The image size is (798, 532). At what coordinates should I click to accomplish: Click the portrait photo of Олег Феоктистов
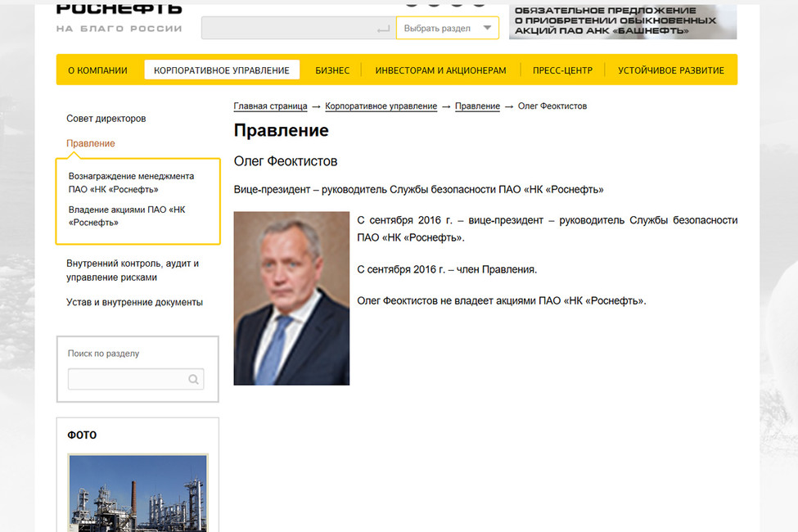pos(291,298)
